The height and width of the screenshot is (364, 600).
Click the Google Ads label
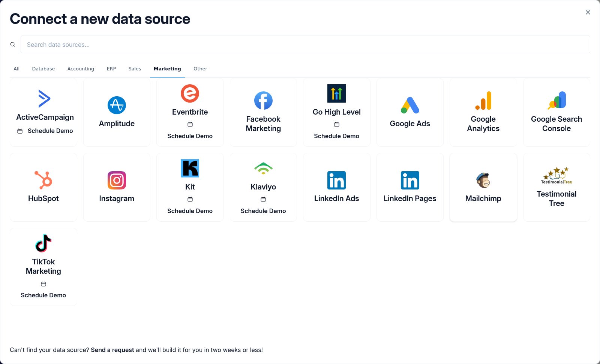pyautogui.click(x=410, y=124)
